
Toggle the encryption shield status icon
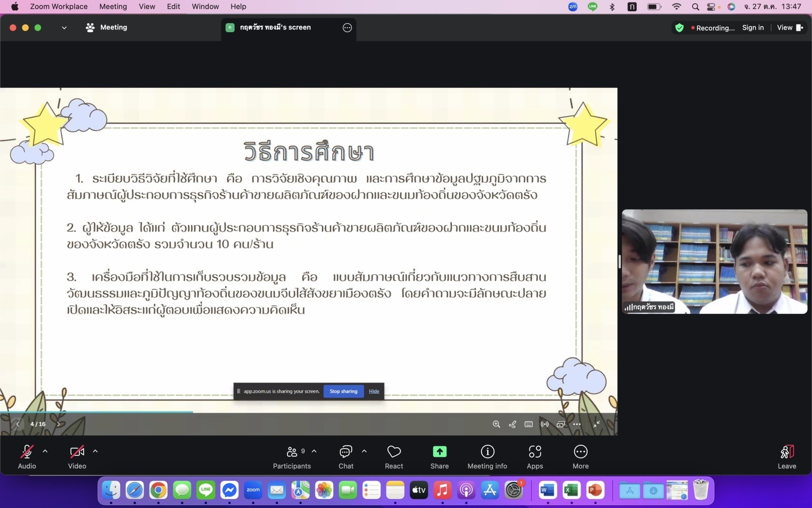tap(679, 28)
